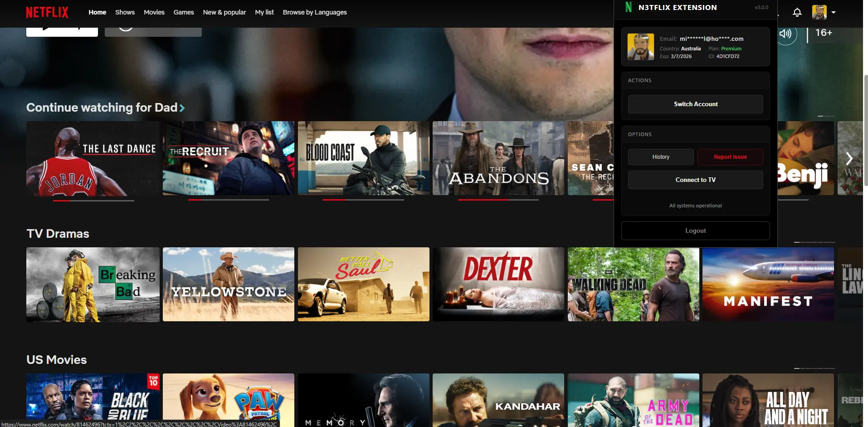The width and height of the screenshot is (868, 427).
Task: Open Browse by Languages
Action: (315, 12)
